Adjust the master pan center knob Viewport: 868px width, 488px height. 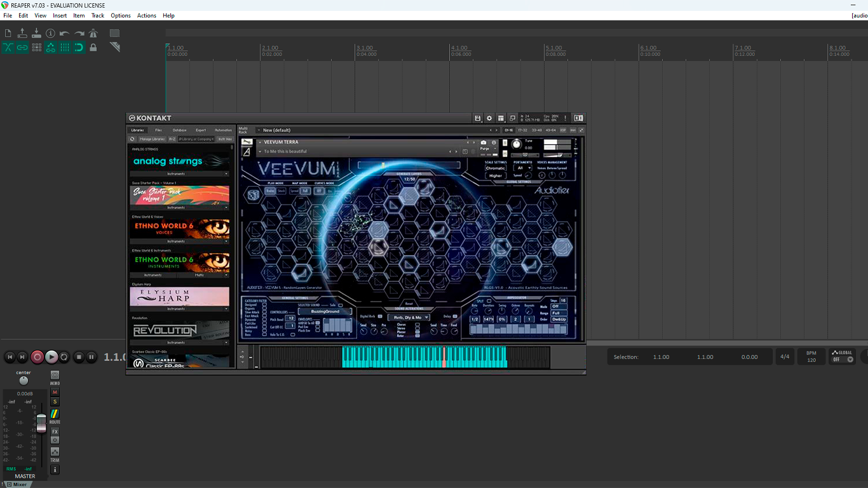click(x=24, y=381)
